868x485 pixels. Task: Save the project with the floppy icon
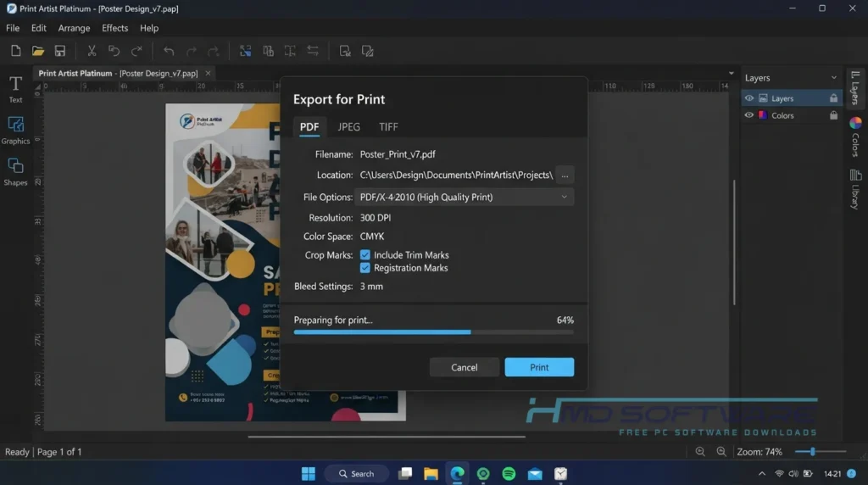click(x=60, y=51)
